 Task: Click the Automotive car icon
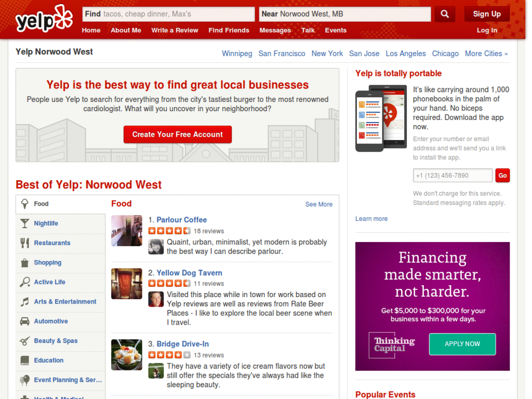click(25, 321)
